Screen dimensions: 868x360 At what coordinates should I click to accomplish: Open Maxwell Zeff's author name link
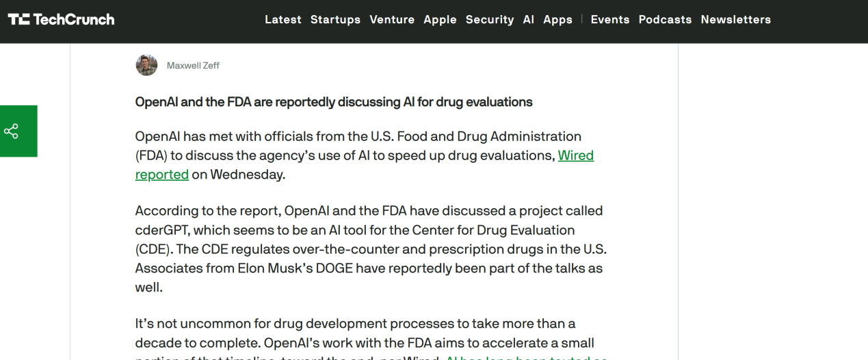pos(193,66)
